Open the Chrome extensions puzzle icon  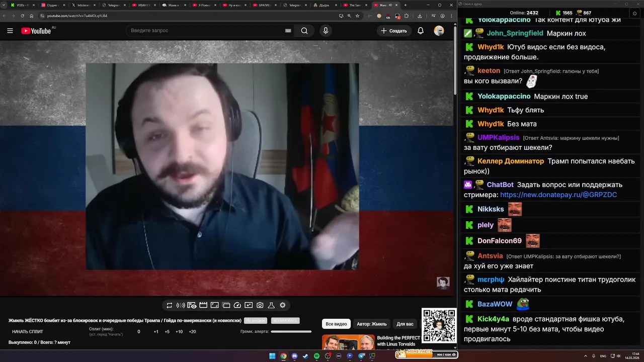click(406, 16)
